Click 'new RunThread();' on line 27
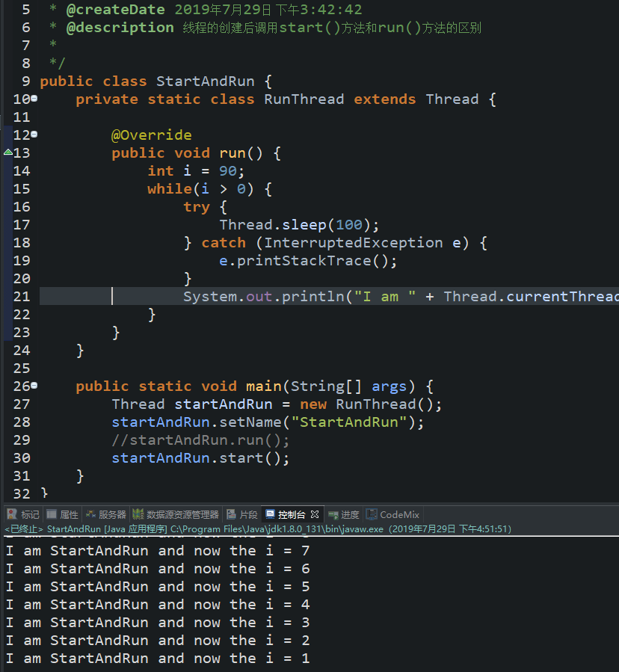 [x=371, y=404]
